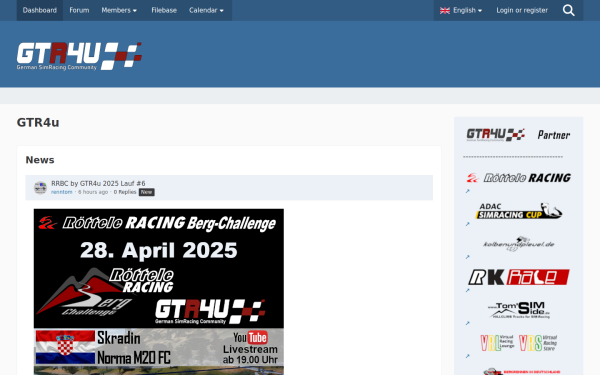Click the New badge on news post
600x375 pixels.
coord(147,192)
